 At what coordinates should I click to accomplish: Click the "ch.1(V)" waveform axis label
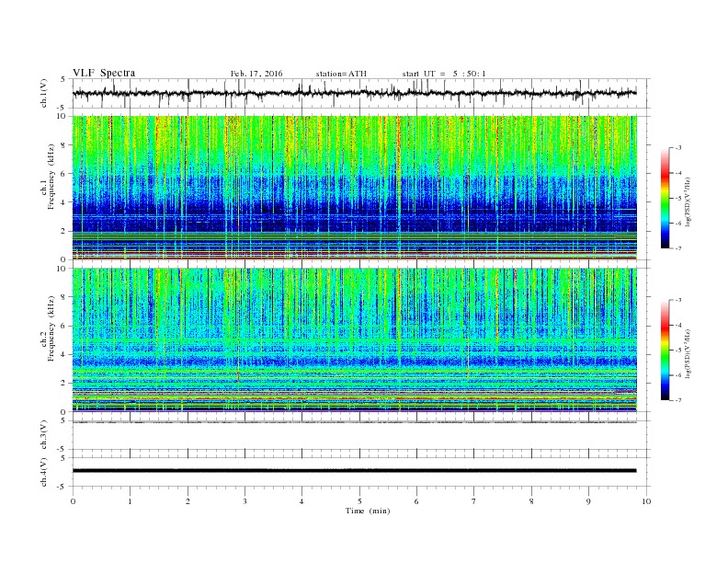coord(44,93)
